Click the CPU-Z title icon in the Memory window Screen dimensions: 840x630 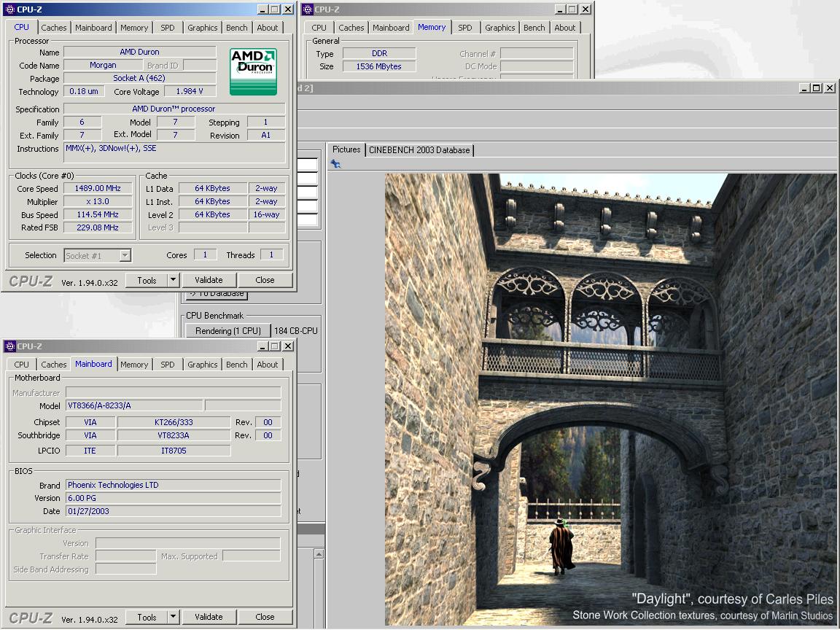click(x=308, y=9)
